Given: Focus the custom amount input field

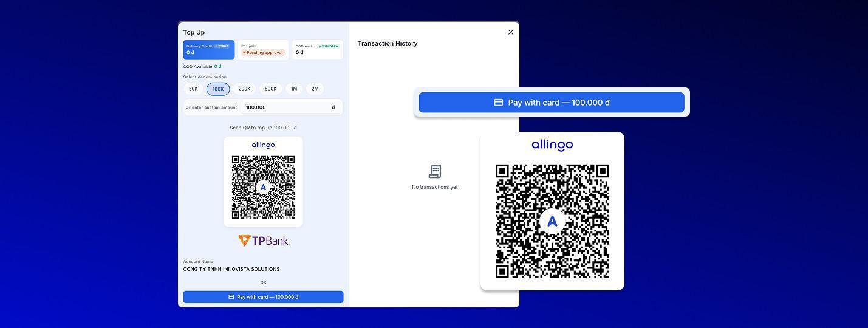Looking at the screenshot, I should [290, 108].
